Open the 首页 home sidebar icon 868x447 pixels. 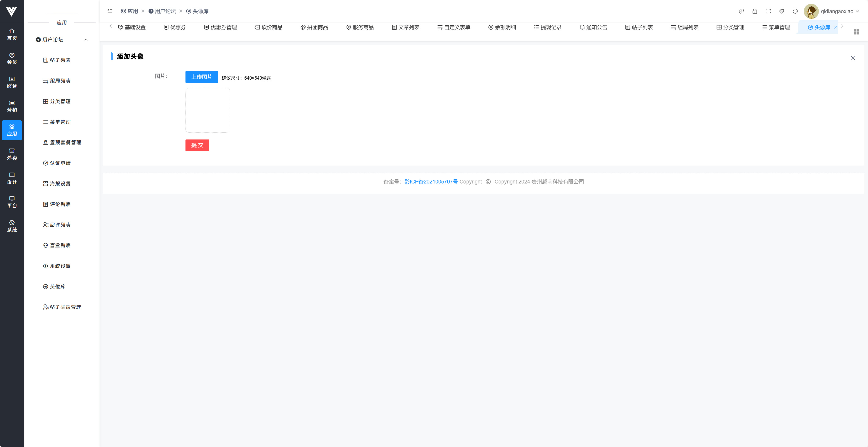pyautogui.click(x=12, y=34)
